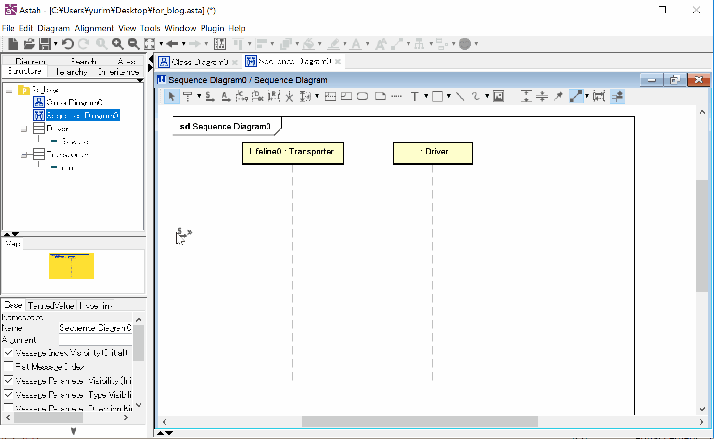
Task: Zoom out of the diagram
Action: [133, 44]
